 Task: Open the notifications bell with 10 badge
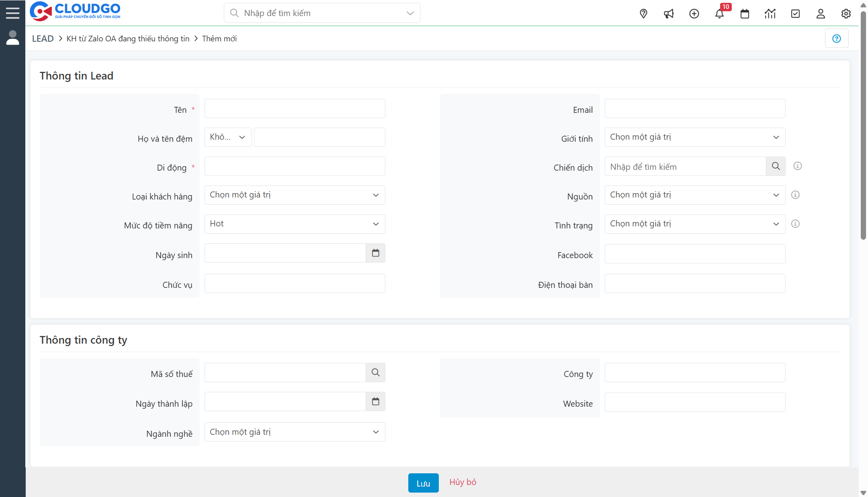719,14
